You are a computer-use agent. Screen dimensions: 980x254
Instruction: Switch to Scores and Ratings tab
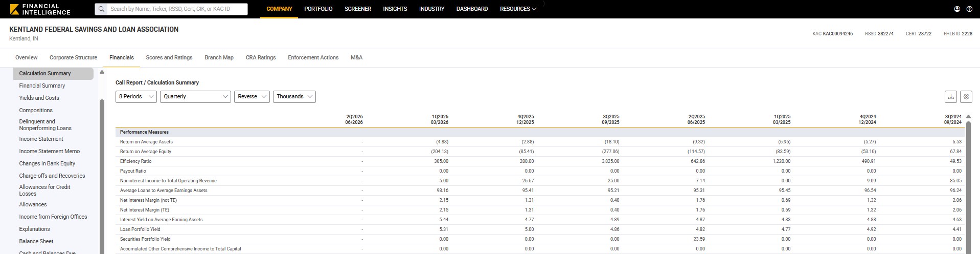pos(169,57)
